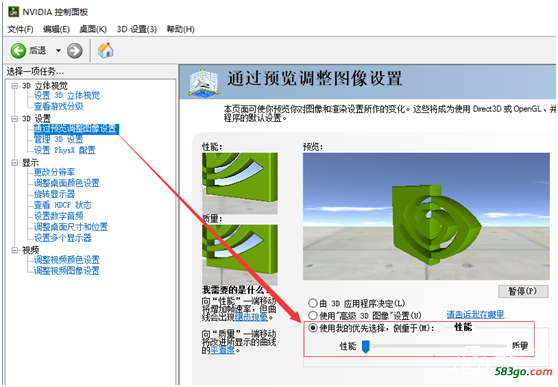This screenshot has width=558, height=387.
Task: Select 设置多个显示器 in the tree
Action: (x=63, y=237)
